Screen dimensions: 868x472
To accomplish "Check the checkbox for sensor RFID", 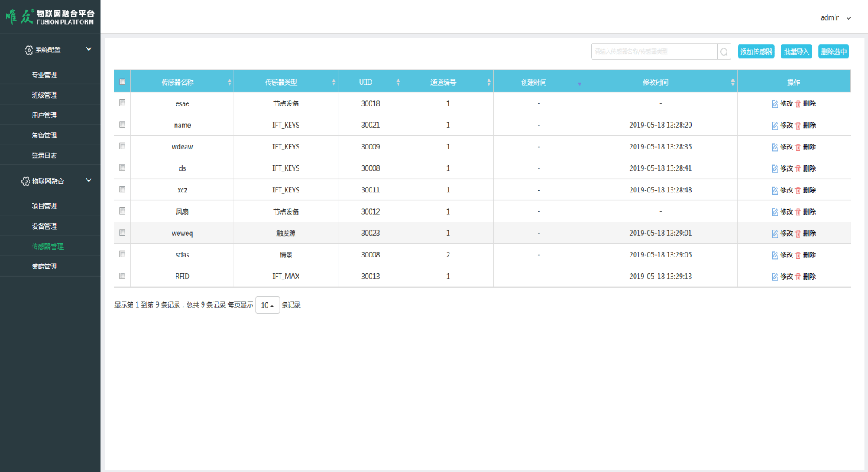I will coord(122,276).
